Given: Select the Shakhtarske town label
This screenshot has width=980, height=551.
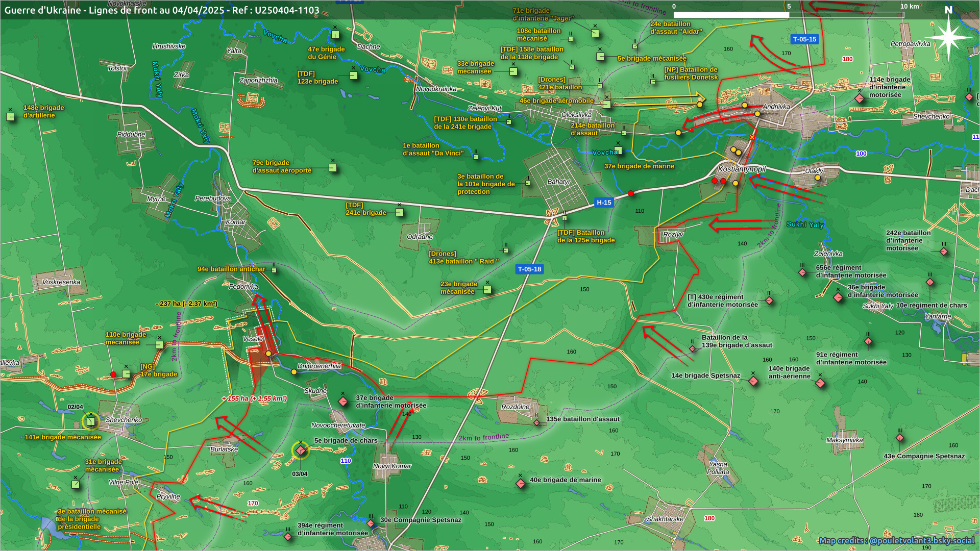Looking at the screenshot, I should (665, 519).
